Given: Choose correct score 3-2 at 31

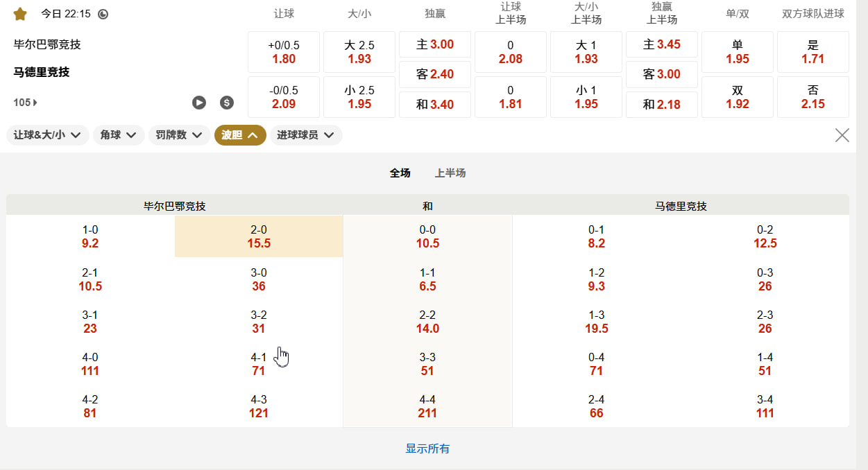Looking at the screenshot, I should (259, 322).
